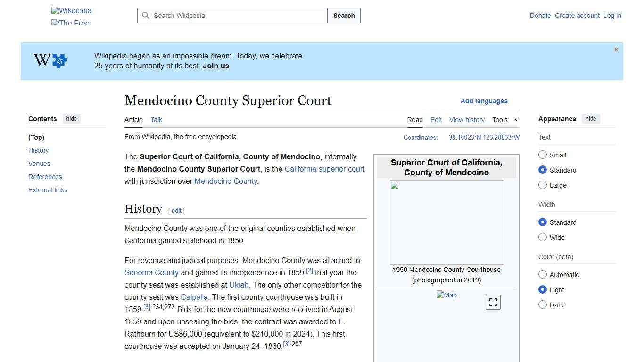Open the View history tab
This screenshot has width=644, height=362.
(467, 120)
